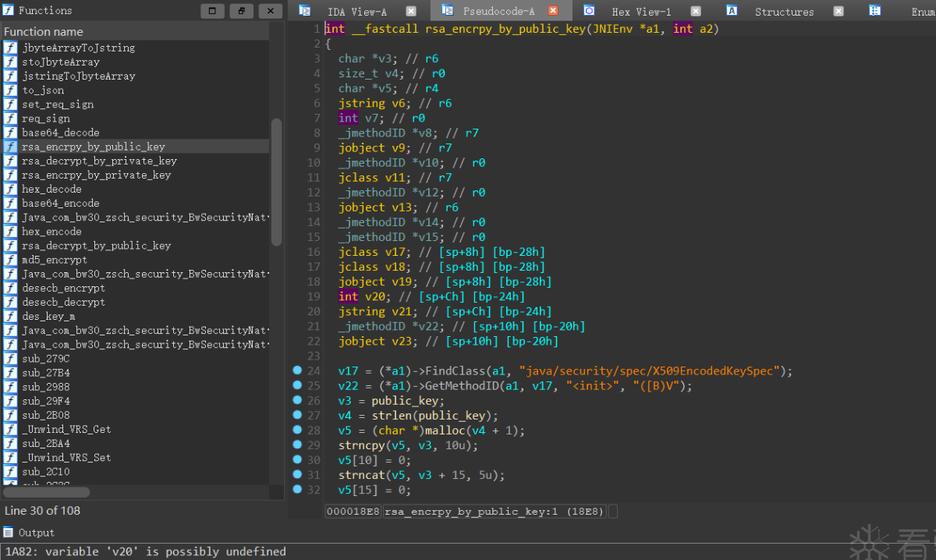This screenshot has height=560, width=936.
Task: Click the Pseudocode-A tab icon
Action: [x=448, y=11]
